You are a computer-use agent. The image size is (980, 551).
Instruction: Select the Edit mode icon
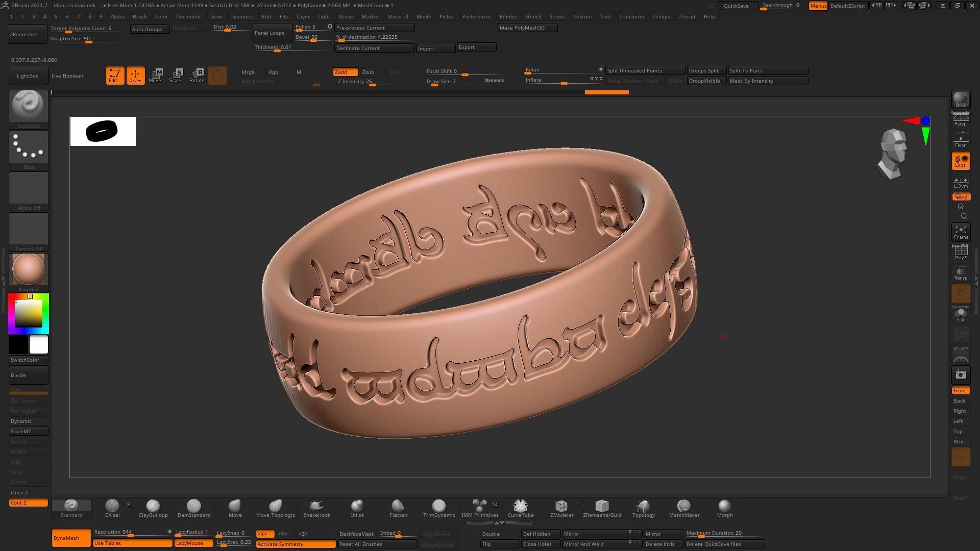[x=115, y=76]
